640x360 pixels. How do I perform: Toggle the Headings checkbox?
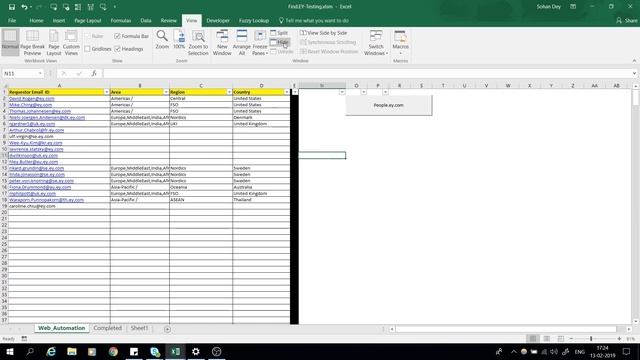click(118, 49)
